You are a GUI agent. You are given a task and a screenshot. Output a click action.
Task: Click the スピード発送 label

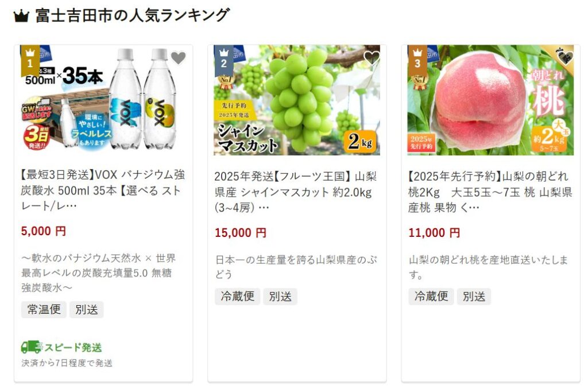click(x=73, y=348)
